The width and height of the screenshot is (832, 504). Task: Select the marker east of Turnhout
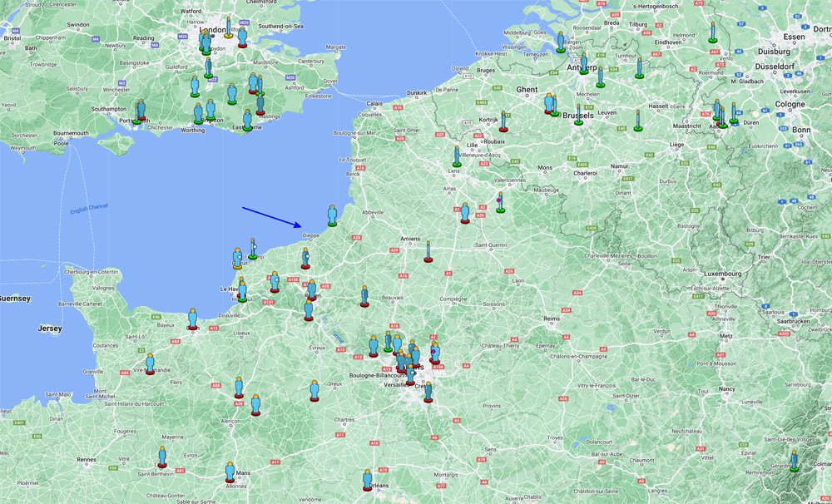coord(639,68)
